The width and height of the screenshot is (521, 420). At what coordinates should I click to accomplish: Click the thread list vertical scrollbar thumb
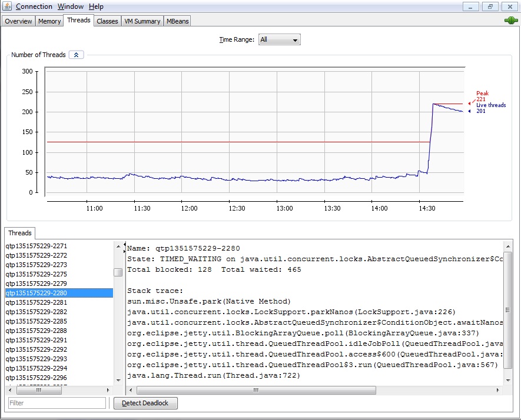click(118, 272)
